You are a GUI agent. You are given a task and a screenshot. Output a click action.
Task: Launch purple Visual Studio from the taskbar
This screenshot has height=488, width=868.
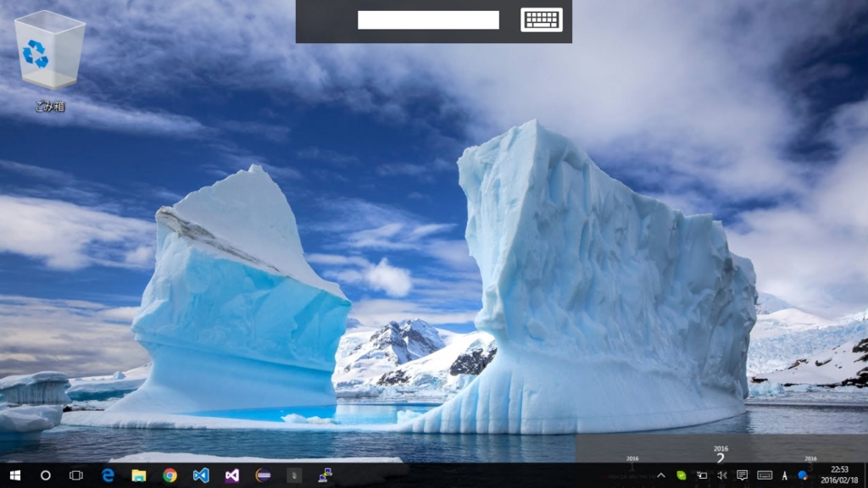(232, 475)
